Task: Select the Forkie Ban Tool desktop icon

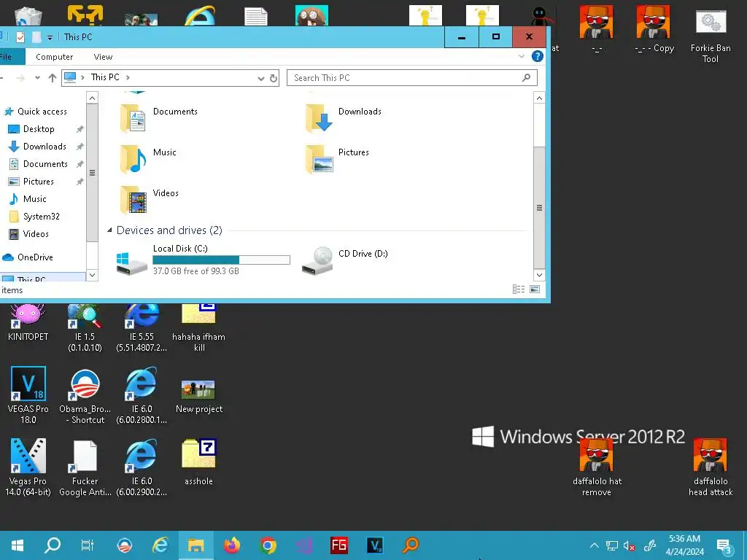Action: point(711,37)
